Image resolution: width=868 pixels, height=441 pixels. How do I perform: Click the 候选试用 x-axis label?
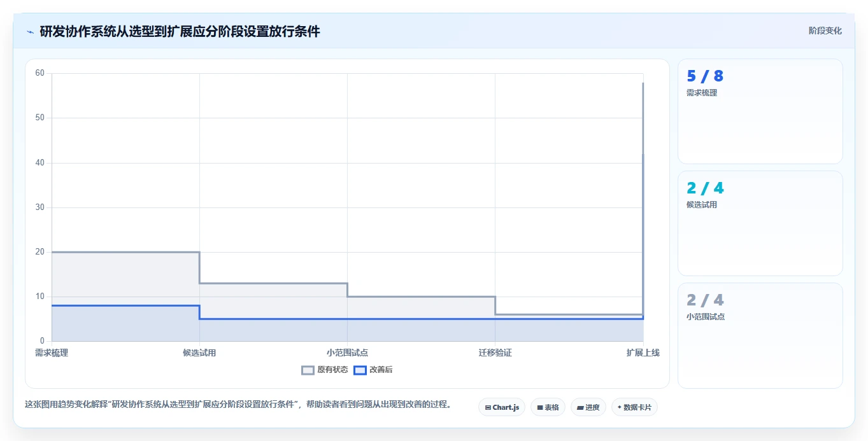pos(199,353)
